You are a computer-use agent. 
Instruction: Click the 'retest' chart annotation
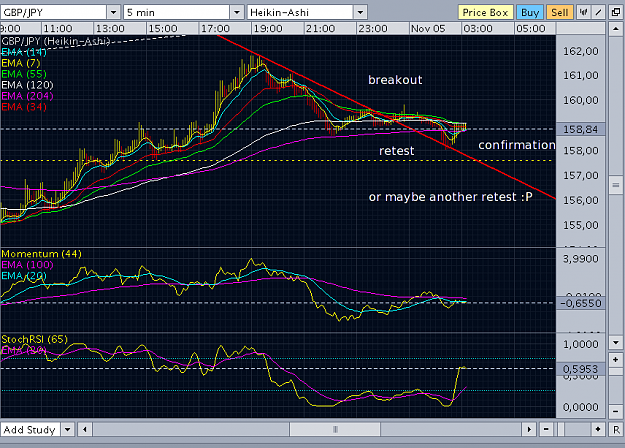(397, 151)
